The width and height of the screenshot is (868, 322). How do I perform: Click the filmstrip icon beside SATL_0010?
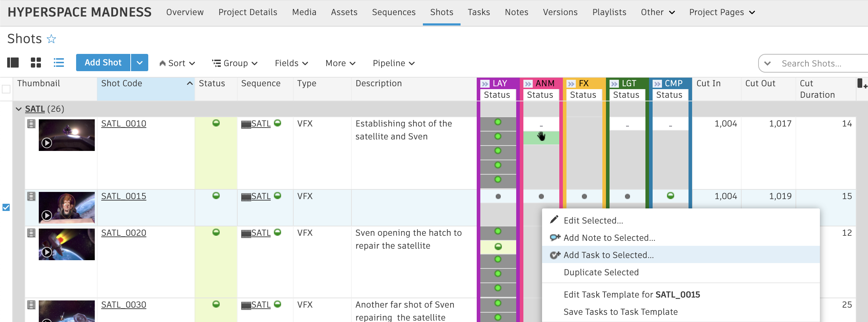(31, 124)
